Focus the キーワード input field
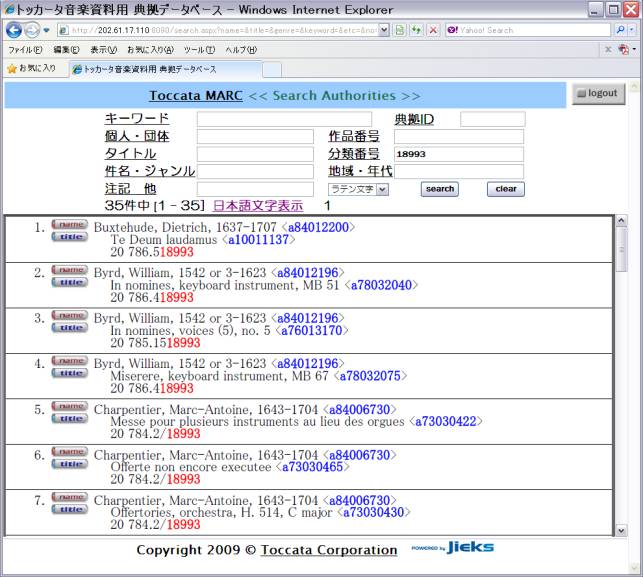This screenshot has width=643, height=577. point(284,119)
